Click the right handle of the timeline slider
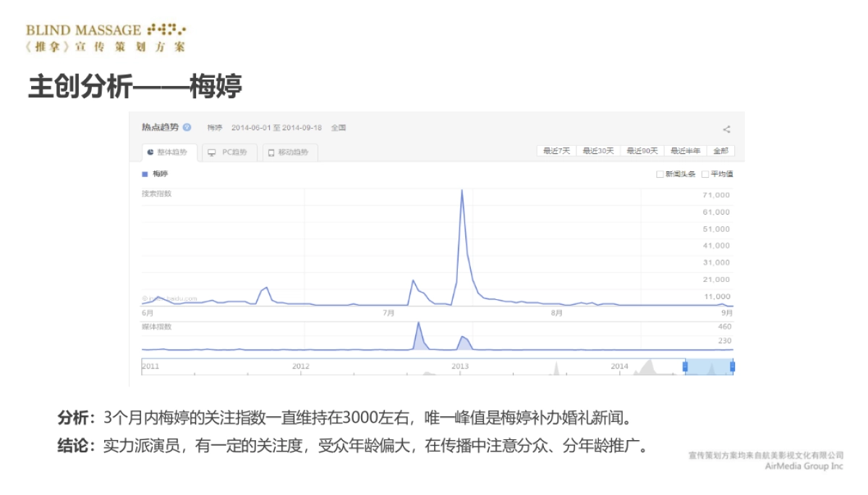Screen dimensions: 868x495 coord(732,366)
